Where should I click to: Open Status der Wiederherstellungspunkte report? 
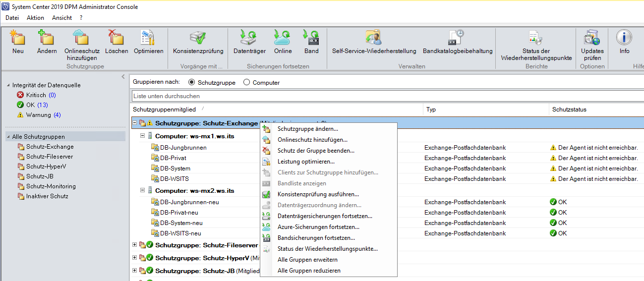click(536, 38)
